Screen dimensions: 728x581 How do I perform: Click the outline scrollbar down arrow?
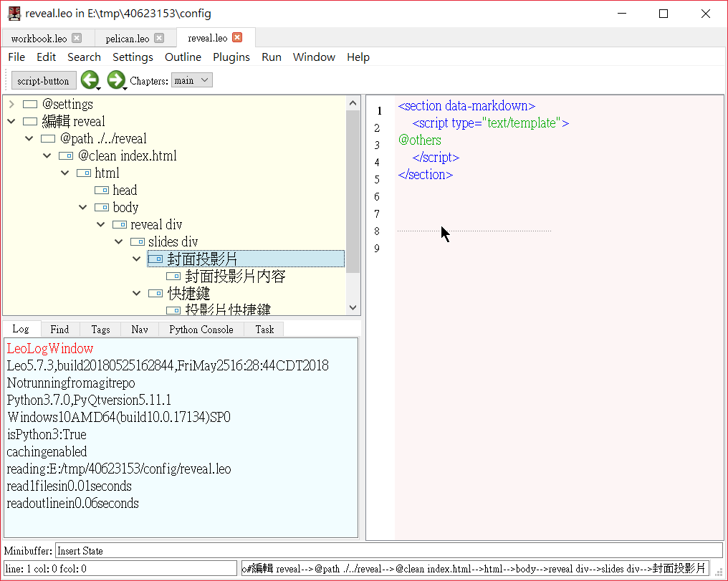click(353, 307)
